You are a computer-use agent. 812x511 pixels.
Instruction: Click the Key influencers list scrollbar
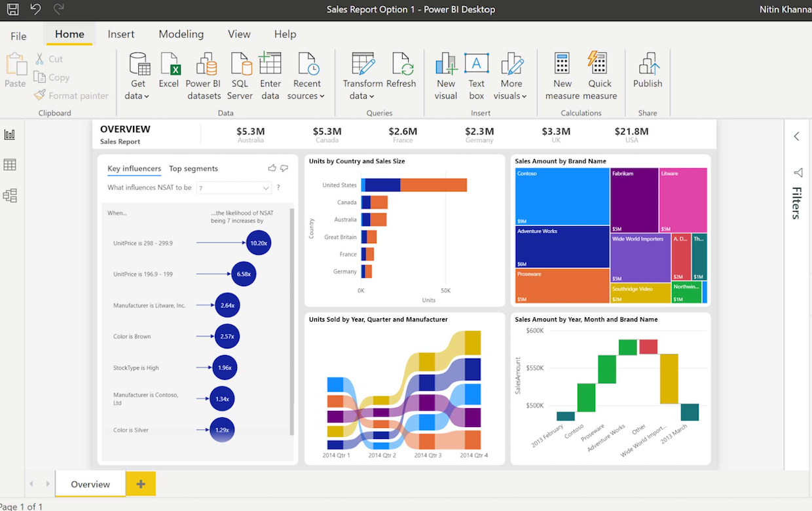click(x=292, y=321)
